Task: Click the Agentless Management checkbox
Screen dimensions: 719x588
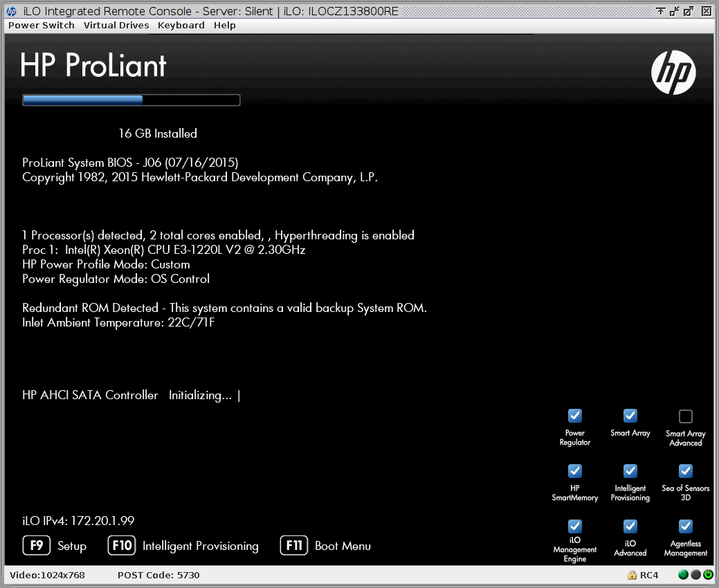Action: [x=686, y=526]
